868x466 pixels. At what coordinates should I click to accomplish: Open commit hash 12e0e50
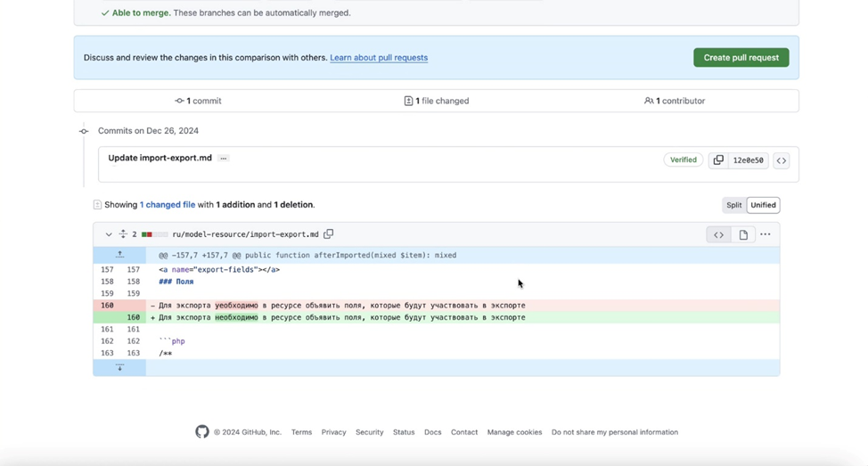pyautogui.click(x=748, y=160)
